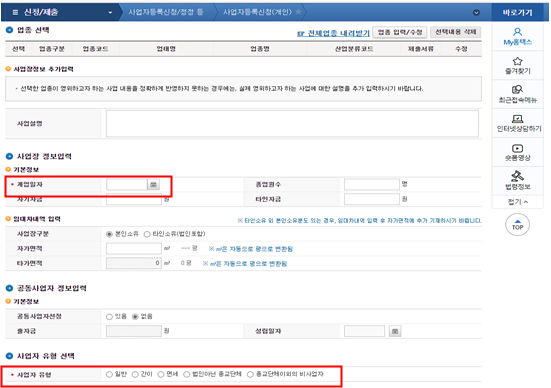
Task: Open the calendar picker for 성립일자
Action: 395,331
